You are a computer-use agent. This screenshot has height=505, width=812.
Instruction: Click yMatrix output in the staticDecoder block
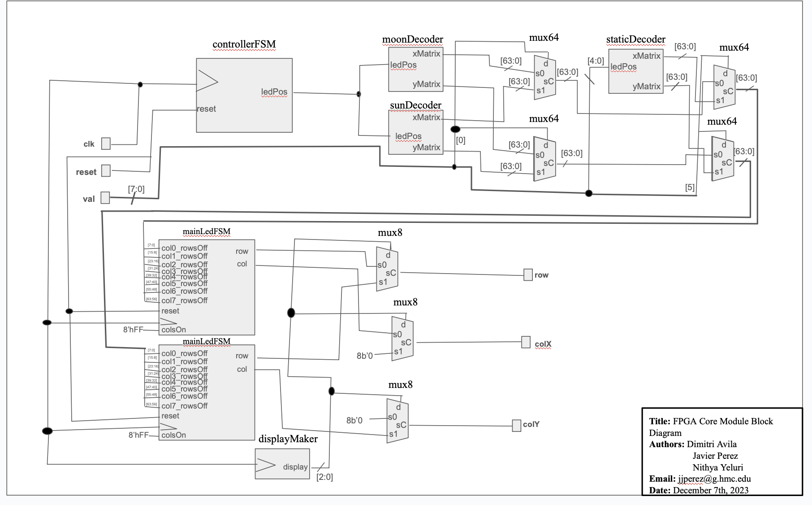pos(646,87)
